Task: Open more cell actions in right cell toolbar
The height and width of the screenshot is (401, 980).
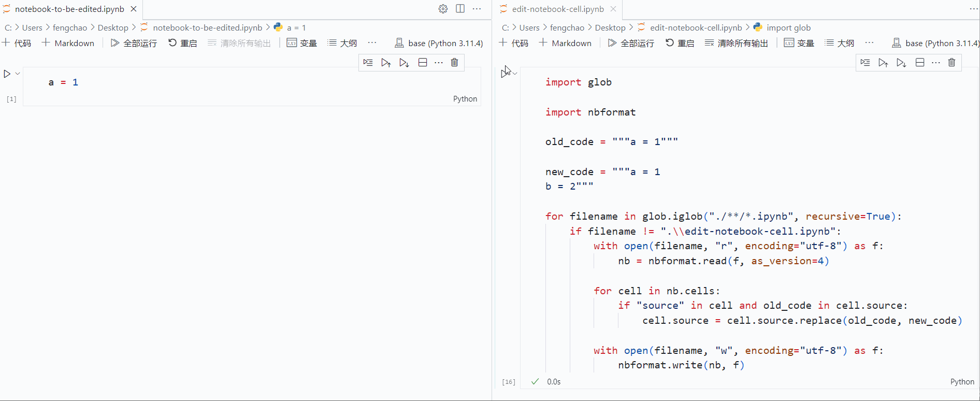Action: 935,63
